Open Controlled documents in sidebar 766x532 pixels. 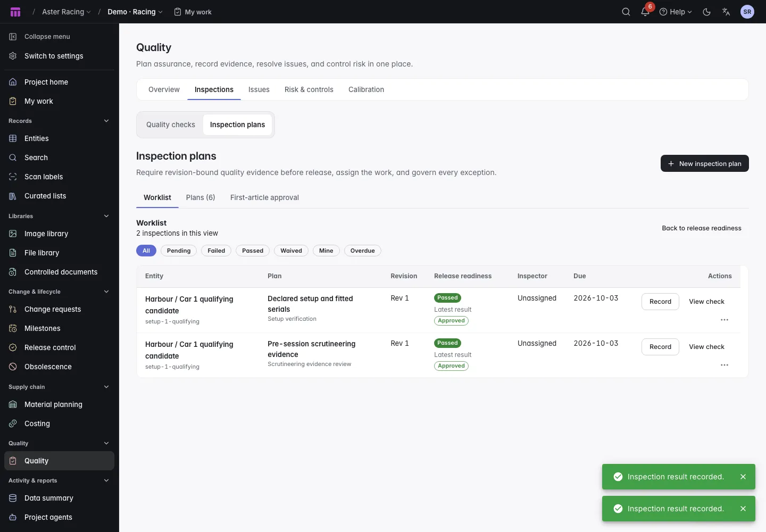[x=59, y=272]
